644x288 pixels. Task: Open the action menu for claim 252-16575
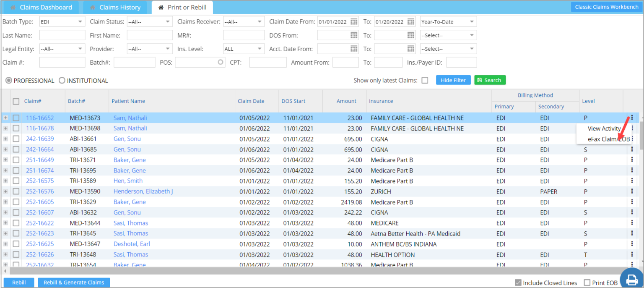632,181
